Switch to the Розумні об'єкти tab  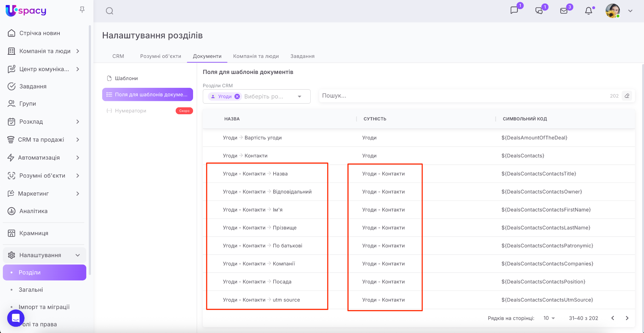pyautogui.click(x=160, y=56)
